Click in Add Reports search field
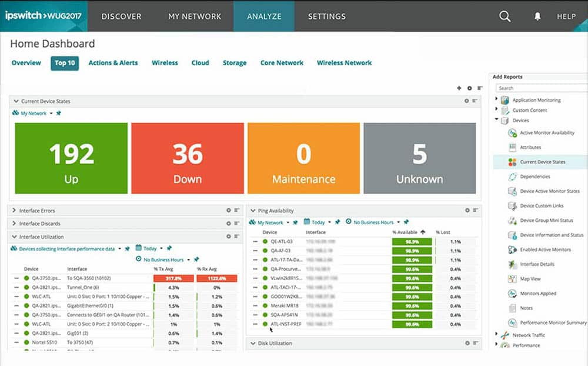588x366 pixels. [542, 88]
